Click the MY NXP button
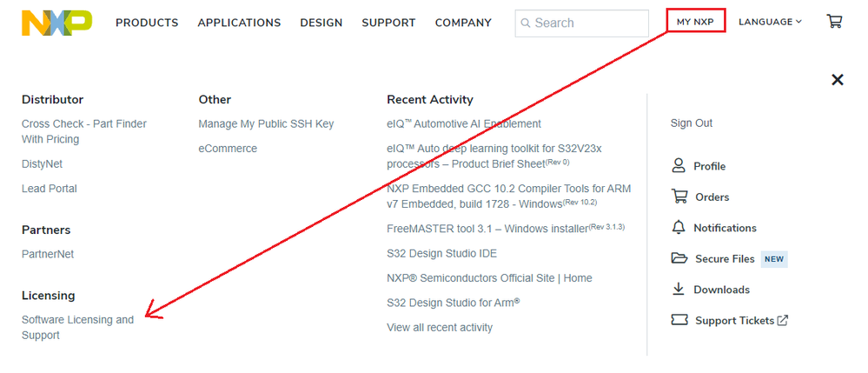868x373 pixels. 695,22
